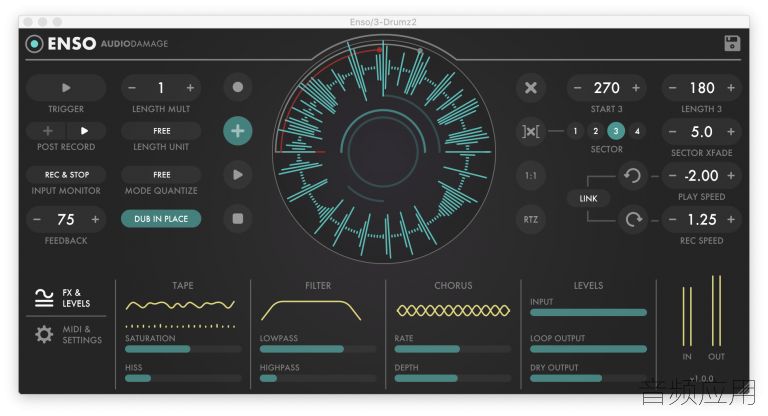This screenshot has height=416, width=768.
Task: Increase the Play Speed value
Action: pyautogui.click(x=731, y=175)
